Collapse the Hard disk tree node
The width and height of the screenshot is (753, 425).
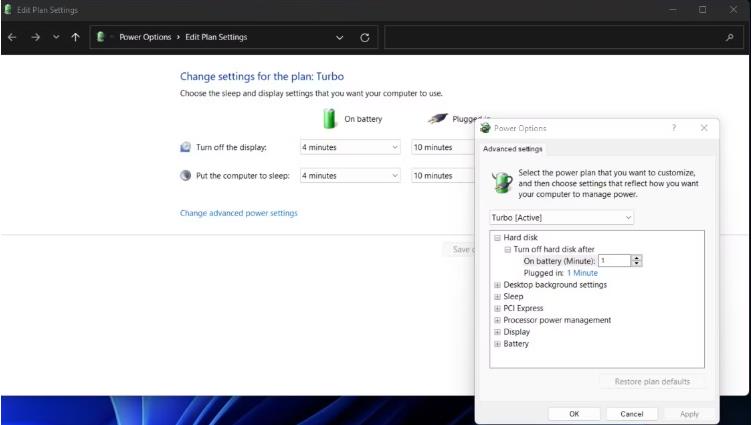click(x=498, y=238)
